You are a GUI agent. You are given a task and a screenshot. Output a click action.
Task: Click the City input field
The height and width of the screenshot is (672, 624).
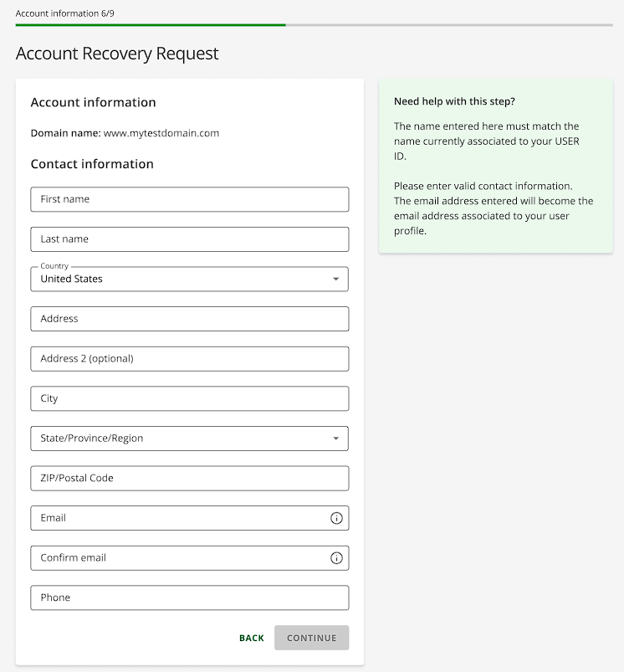tap(189, 398)
